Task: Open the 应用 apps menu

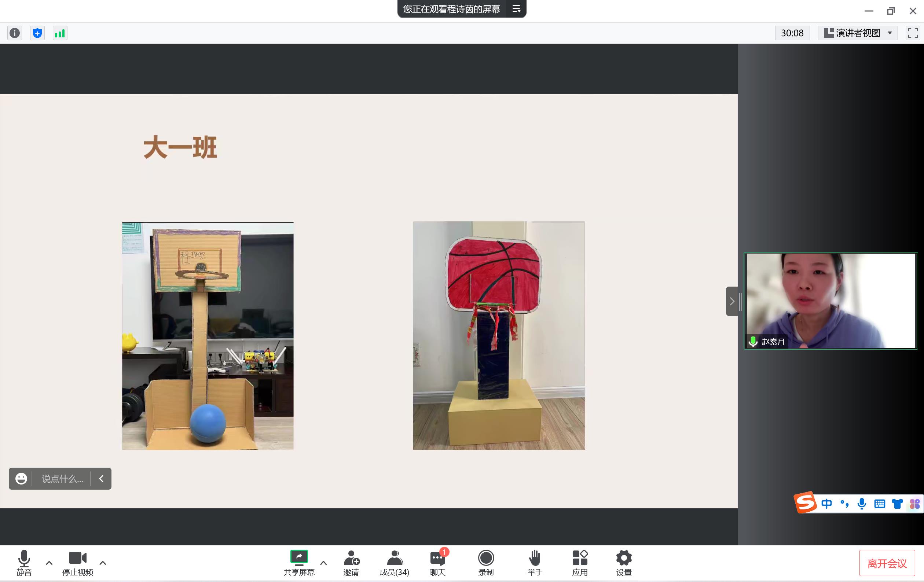Action: pyautogui.click(x=580, y=563)
